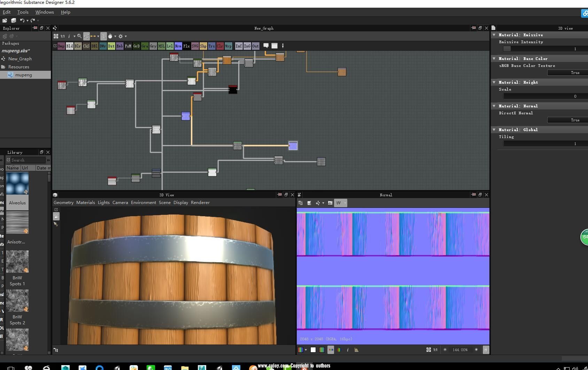Image resolution: width=588 pixels, height=370 pixels.
Task: Click the undo arrow icon
Action: [x=22, y=21]
